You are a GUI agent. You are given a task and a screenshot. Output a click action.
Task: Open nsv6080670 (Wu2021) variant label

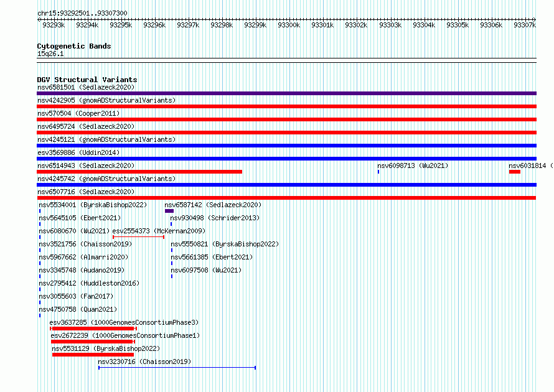point(74,231)
